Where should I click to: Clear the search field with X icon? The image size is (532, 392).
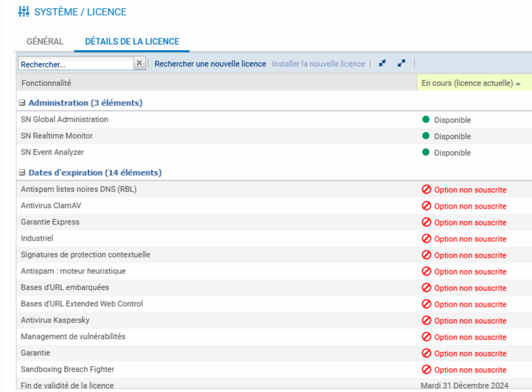[139, 63]
